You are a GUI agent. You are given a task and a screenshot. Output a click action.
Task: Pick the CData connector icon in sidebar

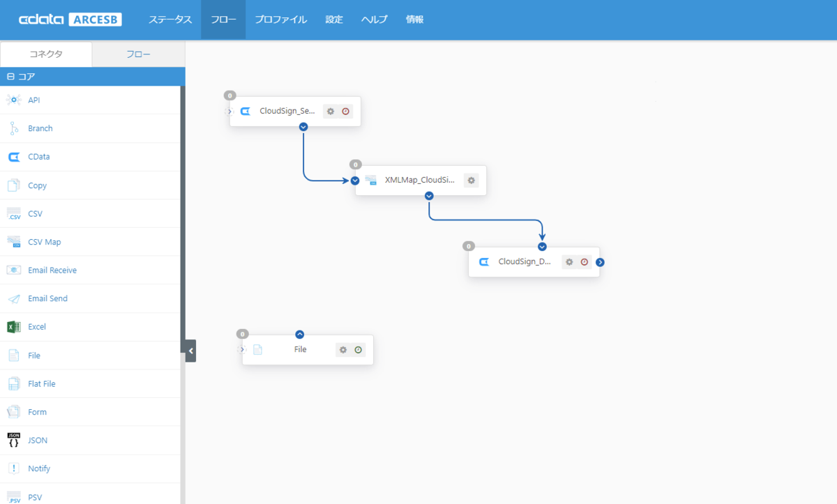(x=14, y=157)
